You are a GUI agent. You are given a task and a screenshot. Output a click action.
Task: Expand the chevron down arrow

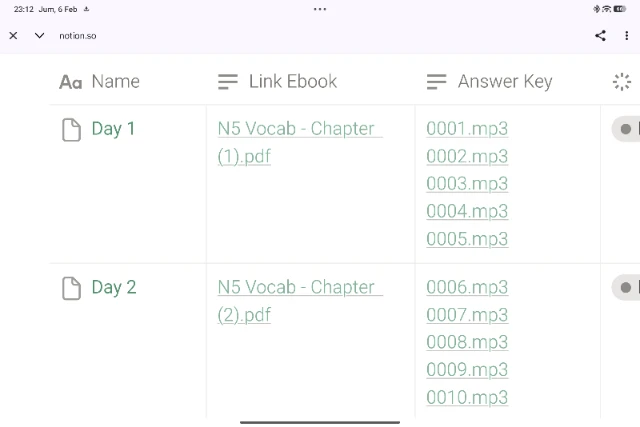tap(39, 35)
